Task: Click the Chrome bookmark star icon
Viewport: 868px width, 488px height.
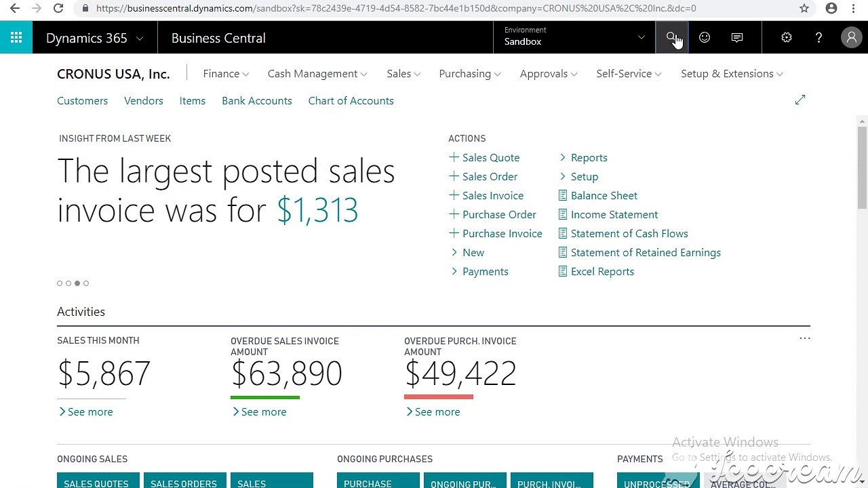Action: 804,9
